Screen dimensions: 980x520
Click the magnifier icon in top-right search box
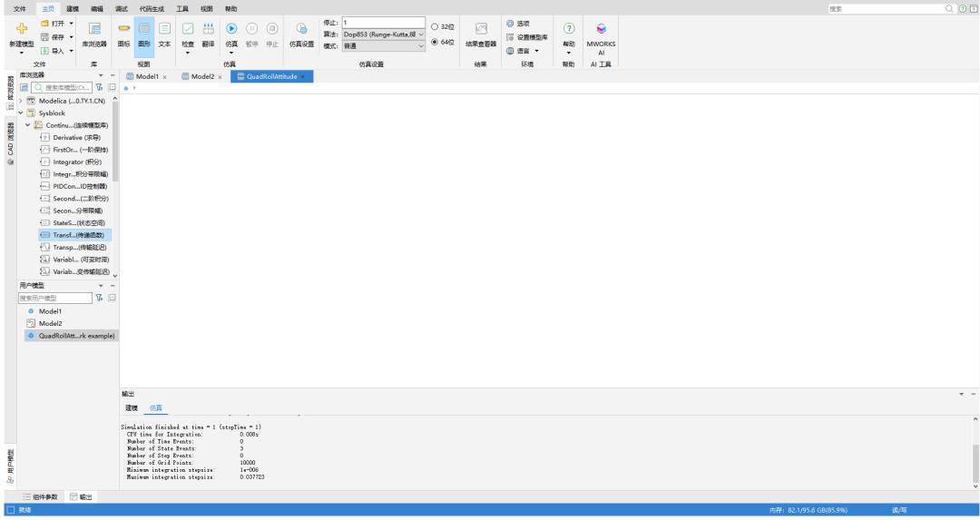coord(949,9)
